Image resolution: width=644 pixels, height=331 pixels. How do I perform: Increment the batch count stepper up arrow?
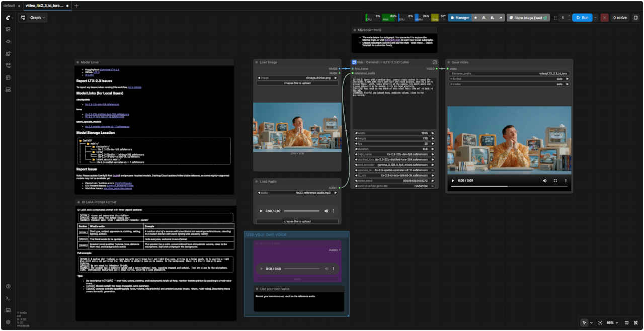tap(569, 16)
